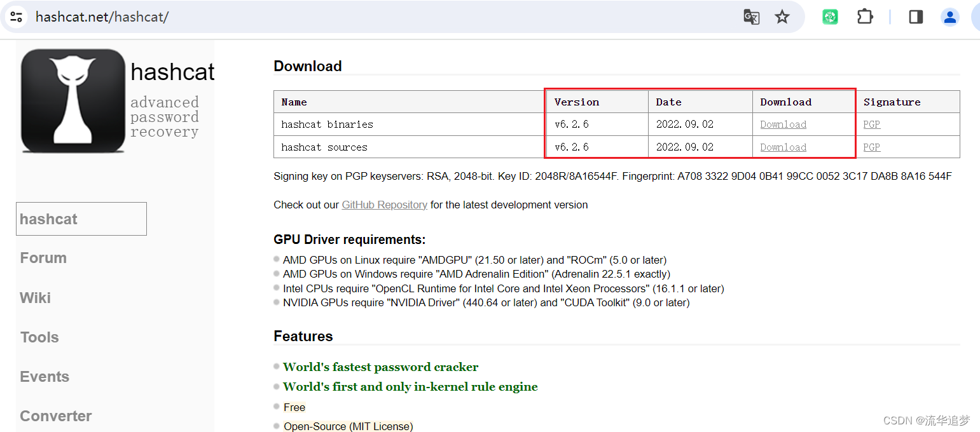Screen dimensions: 980x432
Task: Click date 2022.09.02 in sources row
Action: pos(685,147)
